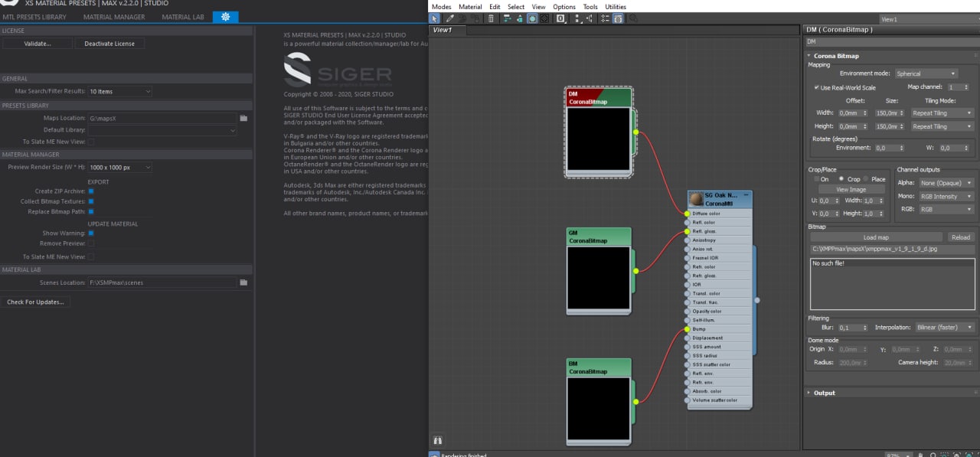This screenshot has width=980, height=457.
Task: Enable Remove Preview checkbox
Action: coord(91,243)
